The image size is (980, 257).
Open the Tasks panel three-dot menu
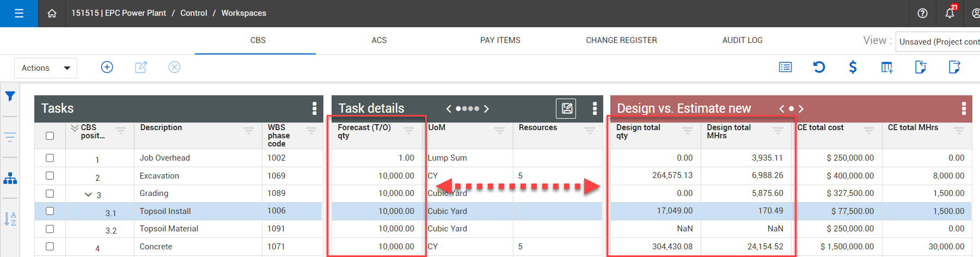[x=314, y=108]
